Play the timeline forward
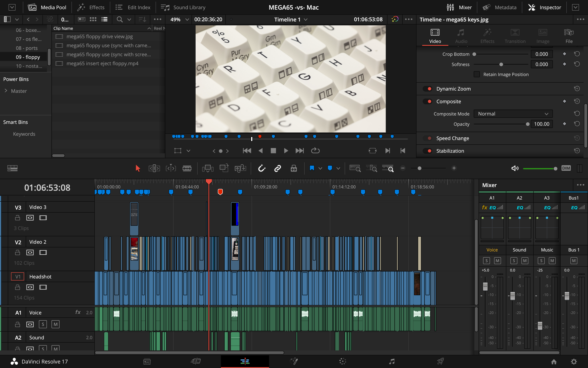Screen dimensions: 588x368 [x=286, y=151]
